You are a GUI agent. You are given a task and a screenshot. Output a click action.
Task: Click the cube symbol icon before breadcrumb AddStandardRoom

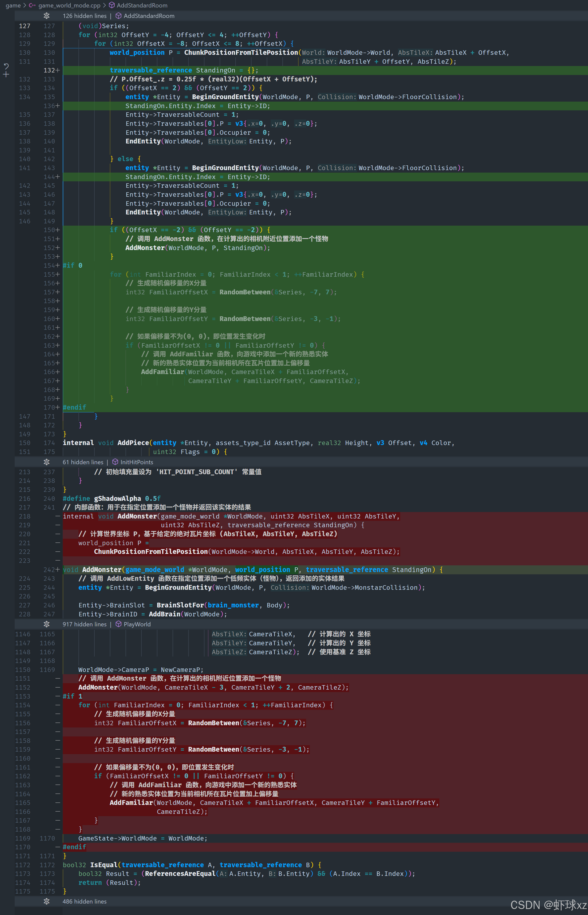(112, 5)
